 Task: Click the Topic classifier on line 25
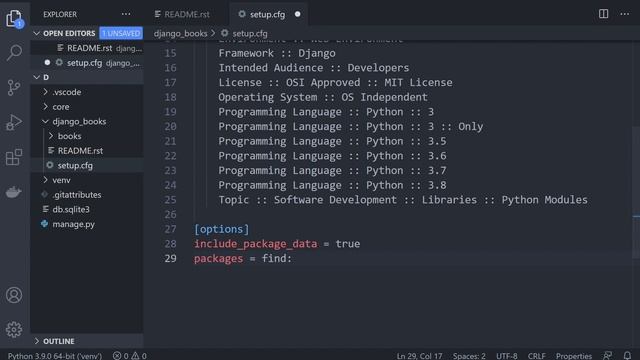(403, 200)
